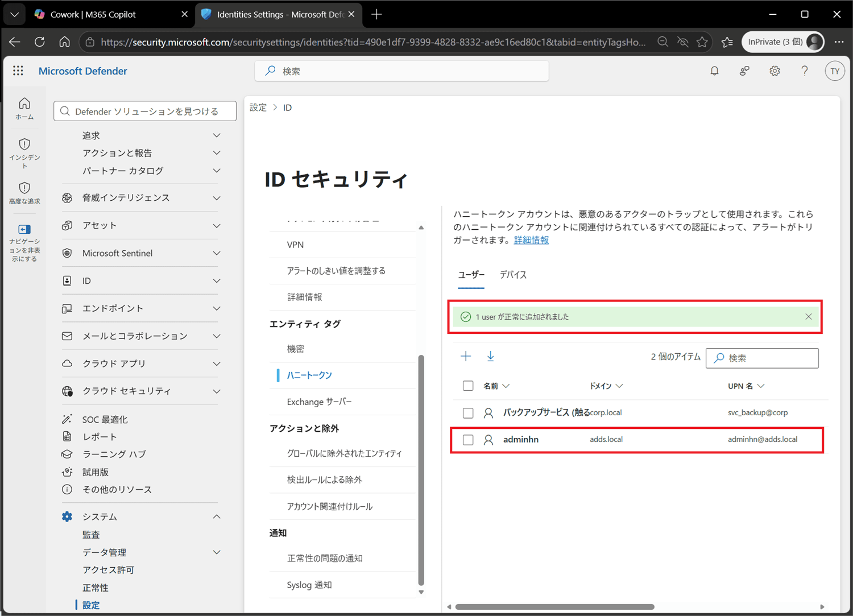The width and height of the screenshot is (853, 616).
Task: Sort by UPN 名 column header
Action: coord(746,386)
